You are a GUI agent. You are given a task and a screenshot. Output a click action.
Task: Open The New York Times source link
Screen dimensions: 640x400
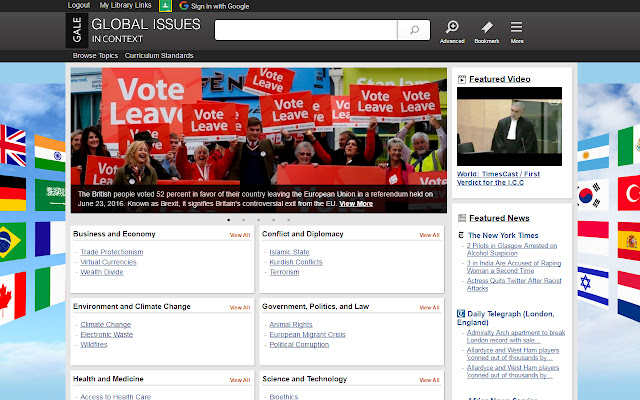coord(503,235)
